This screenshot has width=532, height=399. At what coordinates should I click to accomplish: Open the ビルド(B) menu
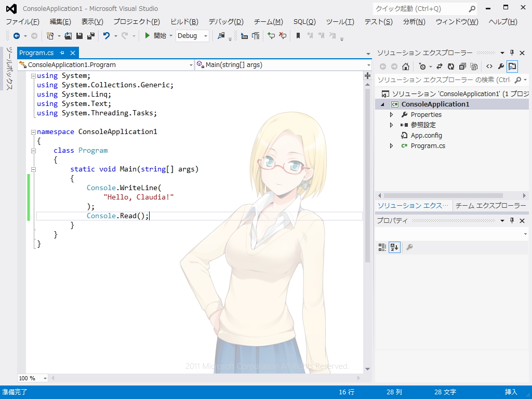pos(184,22)
